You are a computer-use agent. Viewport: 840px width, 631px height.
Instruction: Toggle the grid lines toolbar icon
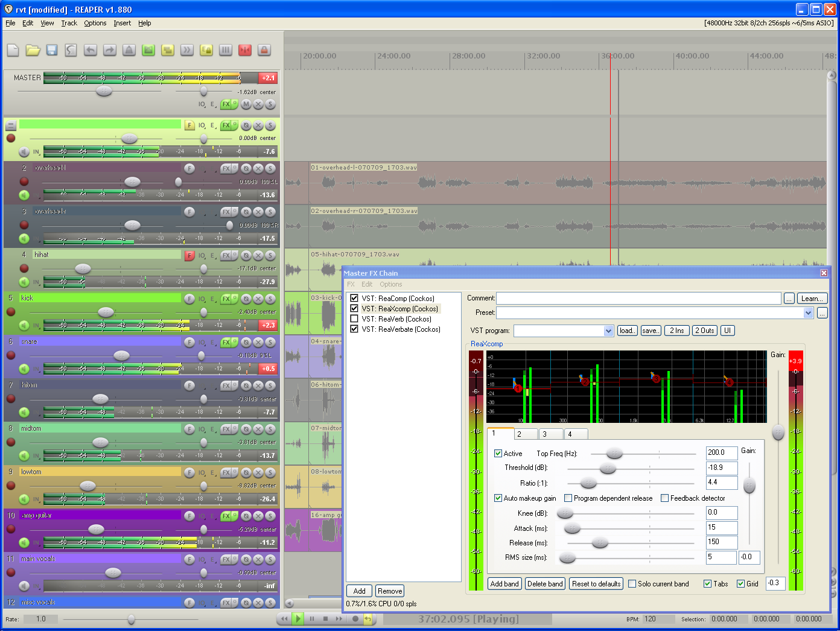[x=226, y=50]
